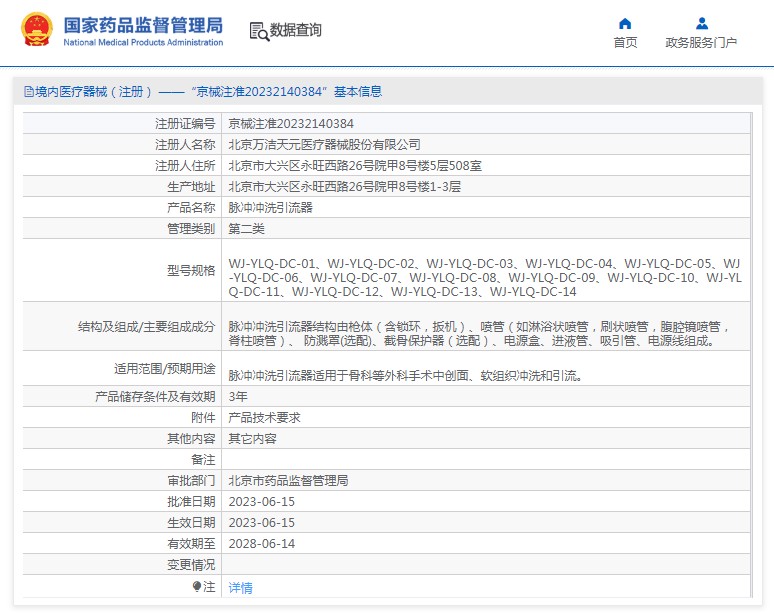
Task: Select the 产品储存条件及有效期 label
Action: (x=155, y=396)
